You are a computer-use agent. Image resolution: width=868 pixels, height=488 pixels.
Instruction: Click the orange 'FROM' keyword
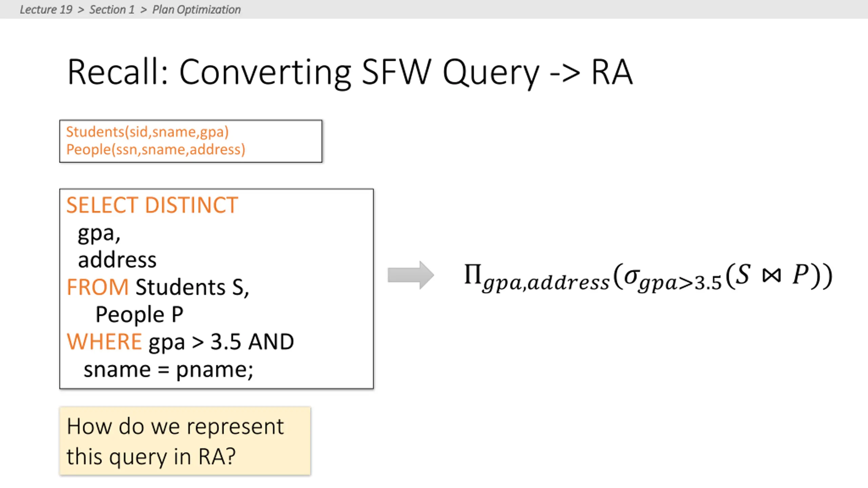tap(98, 287)
